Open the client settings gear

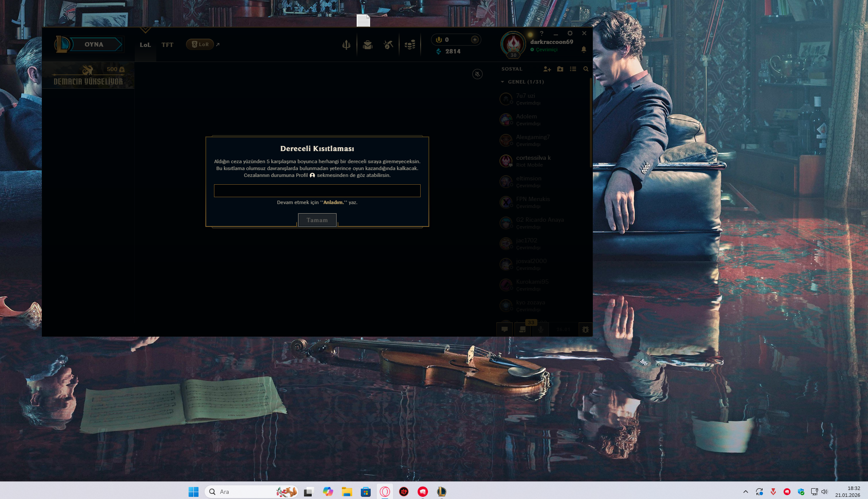tap(570, 33)
